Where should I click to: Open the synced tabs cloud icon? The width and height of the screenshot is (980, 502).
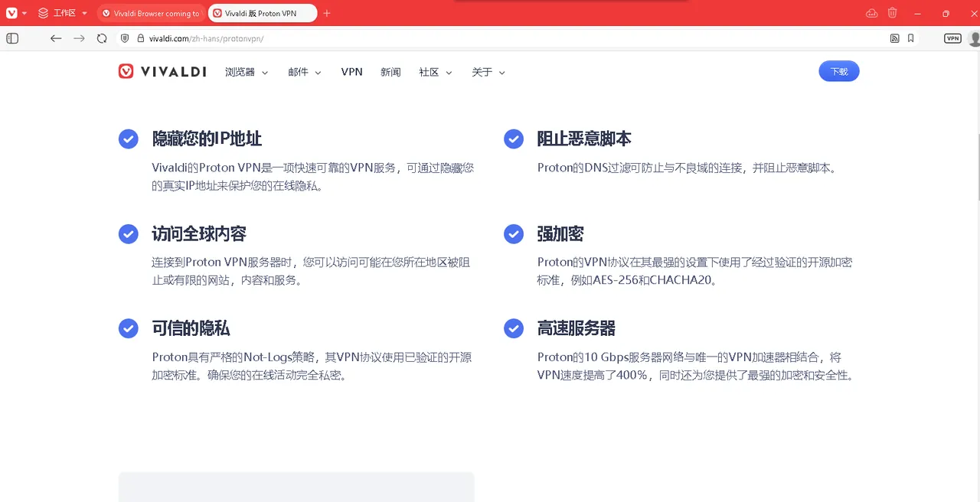[871, 13]
